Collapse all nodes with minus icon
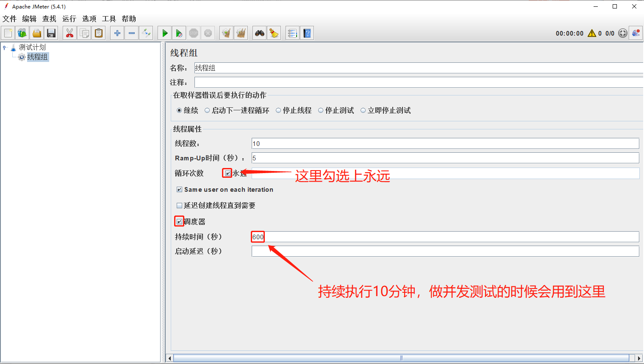644x364 pixels. pyautogui.click(x=132, y=33)
